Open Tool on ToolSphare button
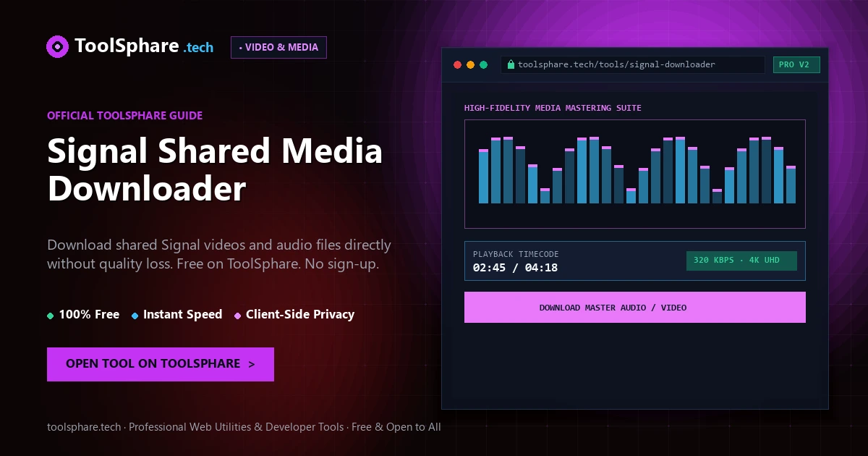 pyautogui.click(x=161, y=364)
